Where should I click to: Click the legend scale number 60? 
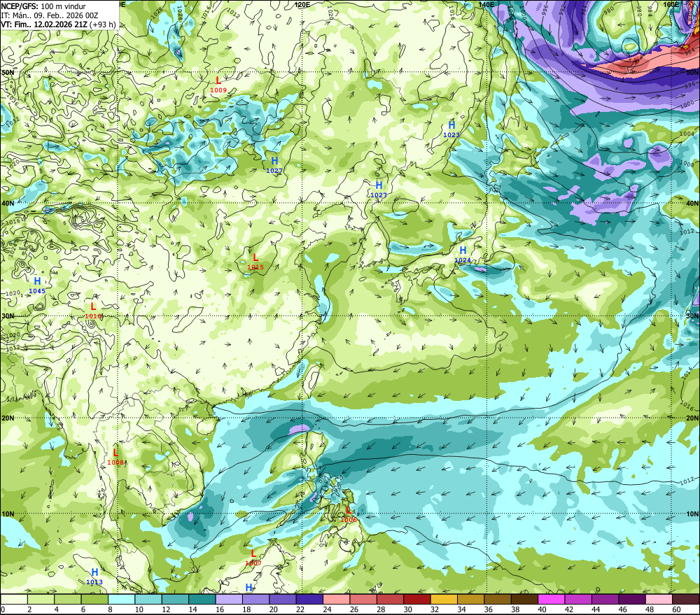[676, 609]
